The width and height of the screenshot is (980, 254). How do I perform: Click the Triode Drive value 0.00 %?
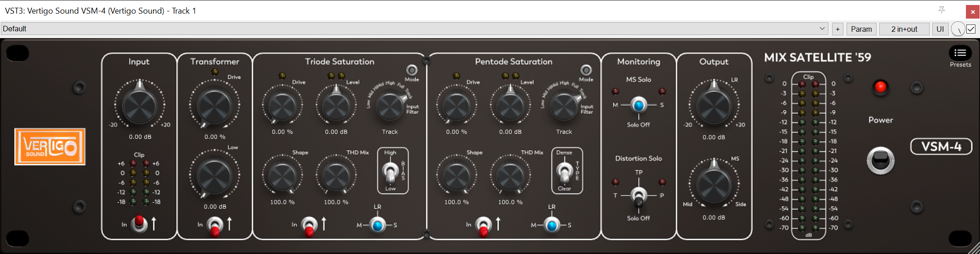pyautogui.click(x=282, y=132)
